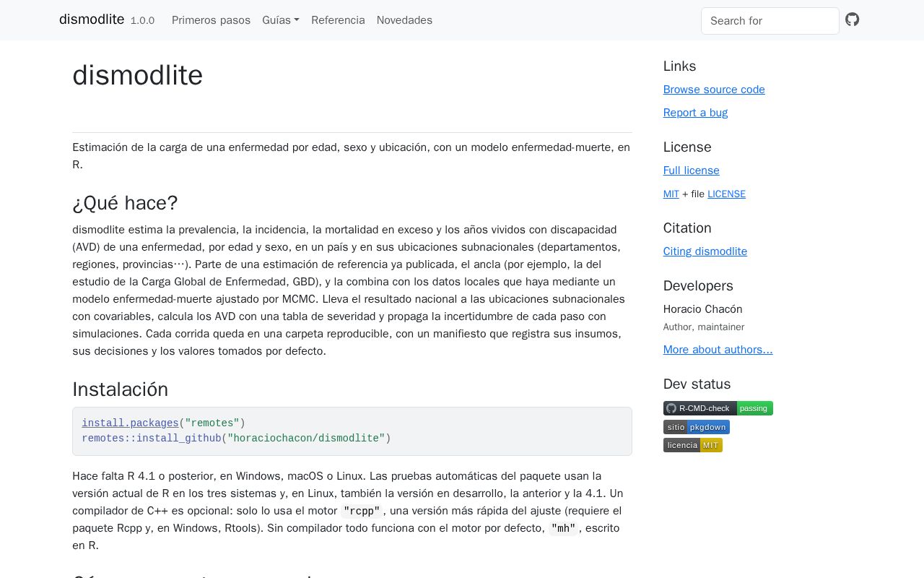Open the Novedades page
The width and height of the screenshot is (924, 578).
404,20
